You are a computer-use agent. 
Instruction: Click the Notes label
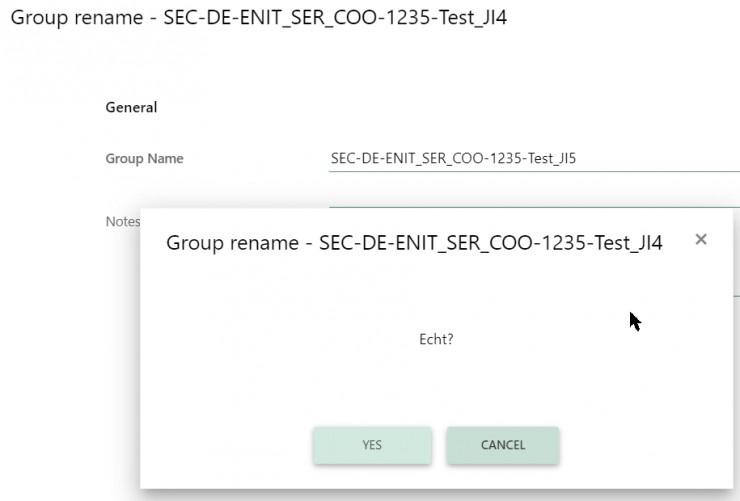coord(122,221)
